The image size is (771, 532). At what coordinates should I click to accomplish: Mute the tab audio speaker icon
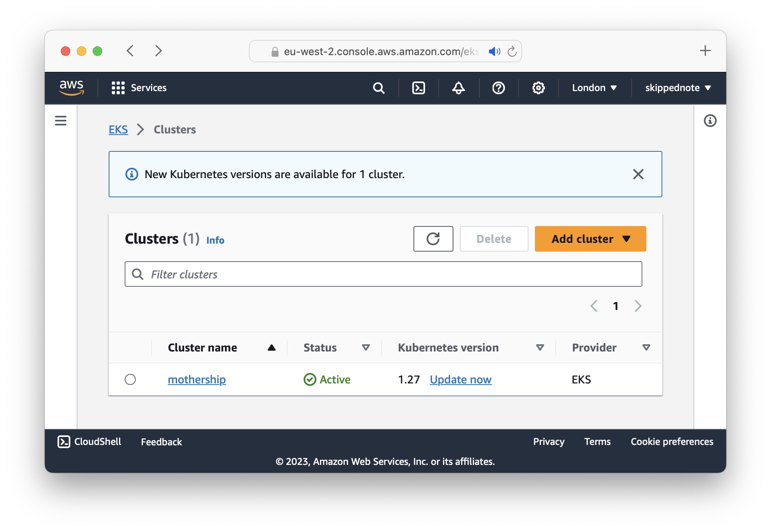(494, 51)
